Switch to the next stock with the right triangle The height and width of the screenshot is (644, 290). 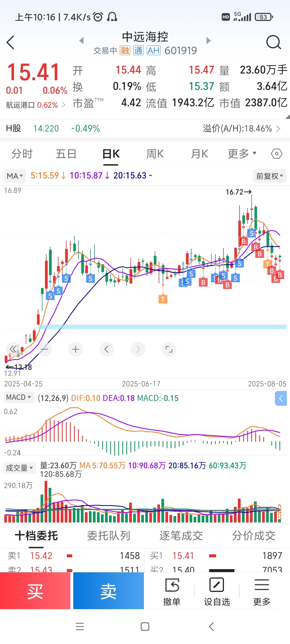click(x=208, y=41)
